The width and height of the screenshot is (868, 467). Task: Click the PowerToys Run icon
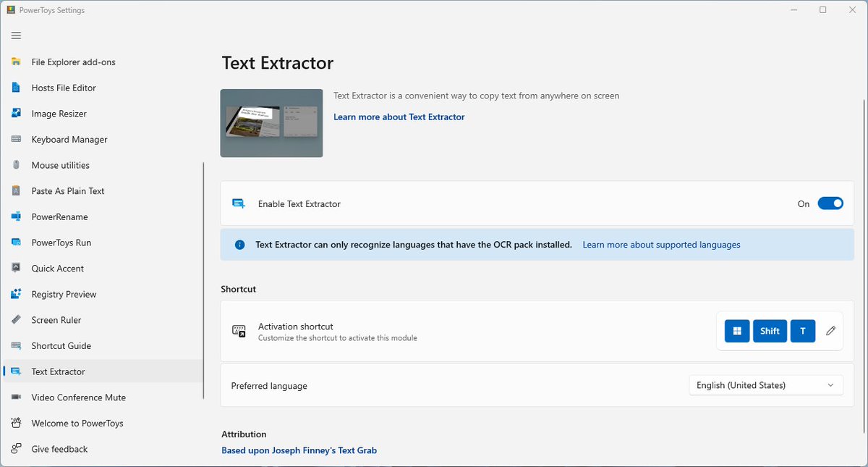[16, 243]
